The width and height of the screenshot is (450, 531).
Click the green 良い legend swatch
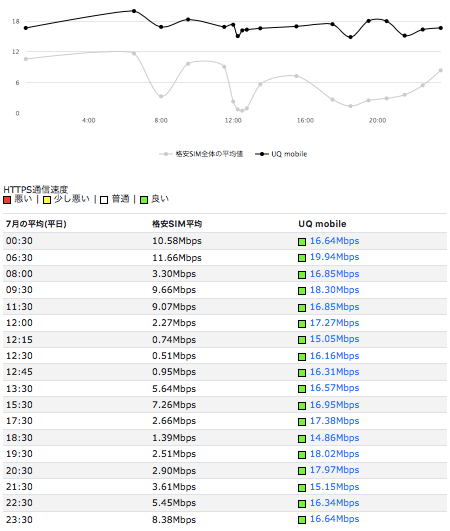click(x=144, y=200)
